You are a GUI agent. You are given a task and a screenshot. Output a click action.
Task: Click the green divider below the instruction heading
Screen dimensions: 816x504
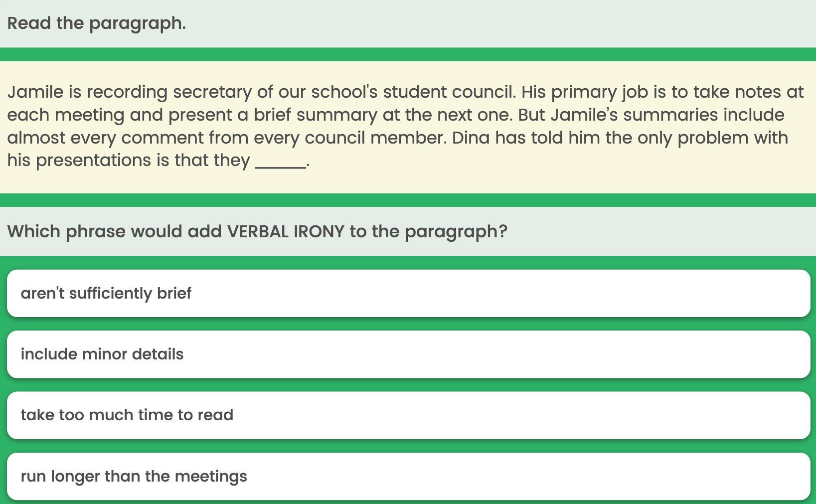point(408,54)
